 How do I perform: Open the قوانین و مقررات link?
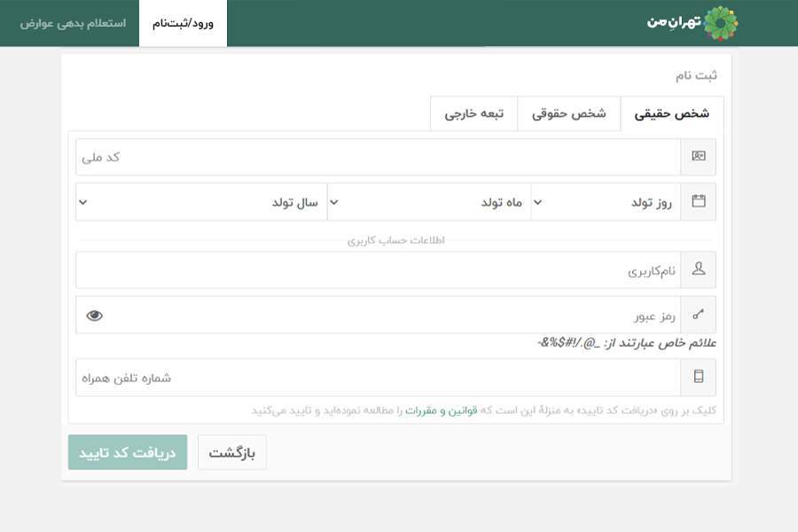click(442, 411)
